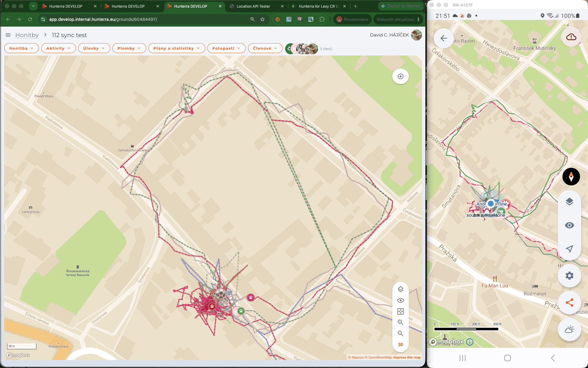Tap the Android recents button
The width and height of the screenshot is (588, 368).
pyautogui.click(x=462, y=358)
